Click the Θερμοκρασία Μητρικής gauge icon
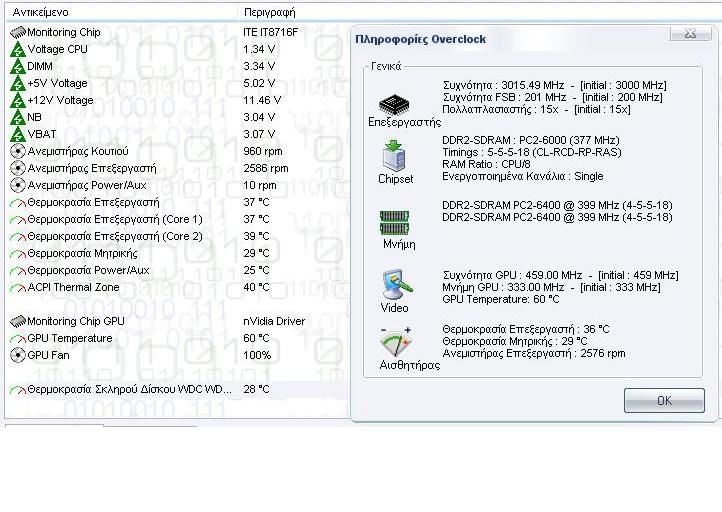Image resolution: width=722 pixels, height=512 pixels. 17,254
